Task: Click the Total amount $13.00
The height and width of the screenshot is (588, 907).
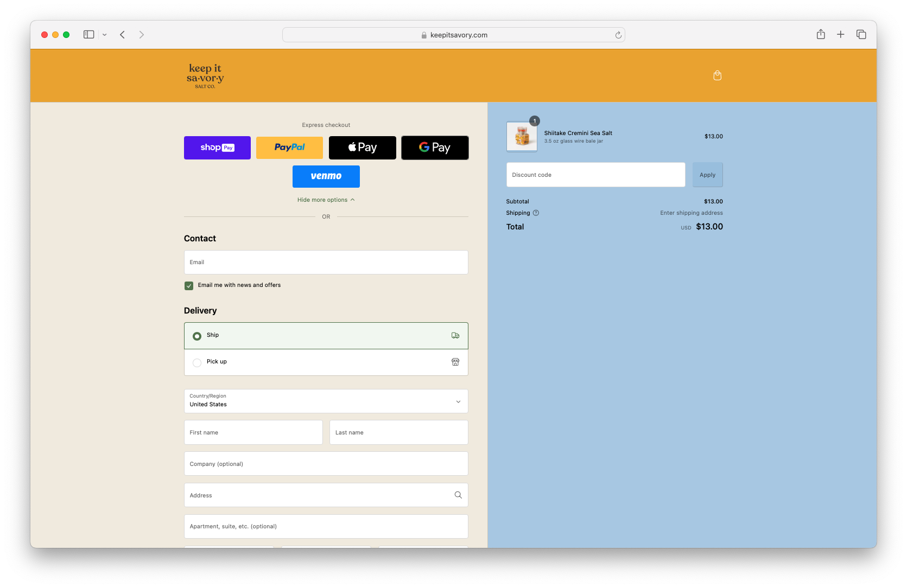Action: pyautogui.click(x=709, y=227)
